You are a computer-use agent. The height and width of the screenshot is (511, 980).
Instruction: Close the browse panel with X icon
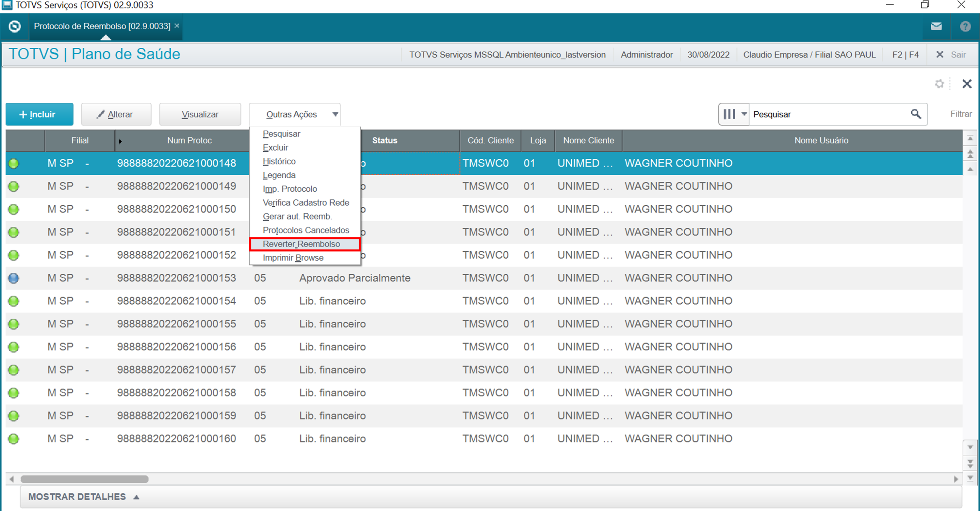coord(967,84)
